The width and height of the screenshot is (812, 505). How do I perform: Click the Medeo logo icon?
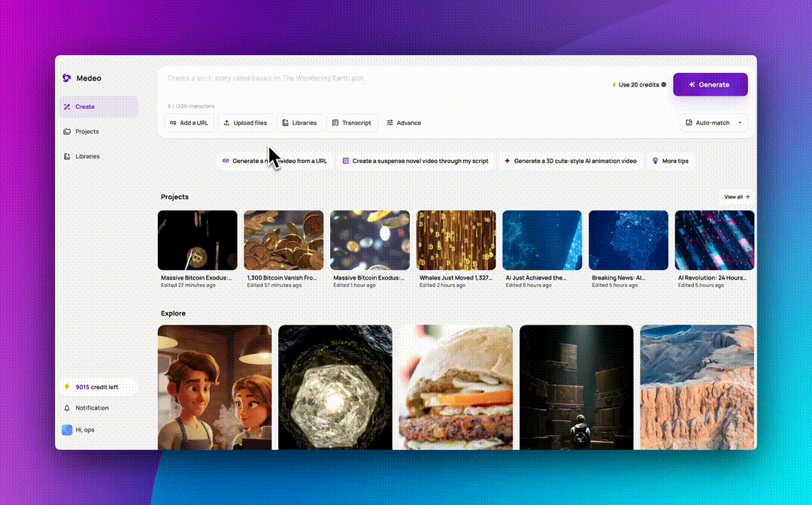tap(67, 78)
